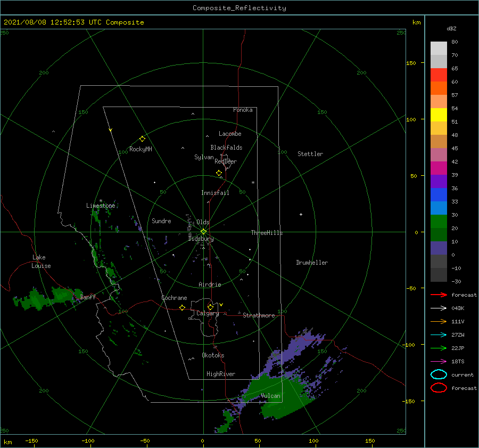Click the Airdrie label

click(x=210, y=284)
